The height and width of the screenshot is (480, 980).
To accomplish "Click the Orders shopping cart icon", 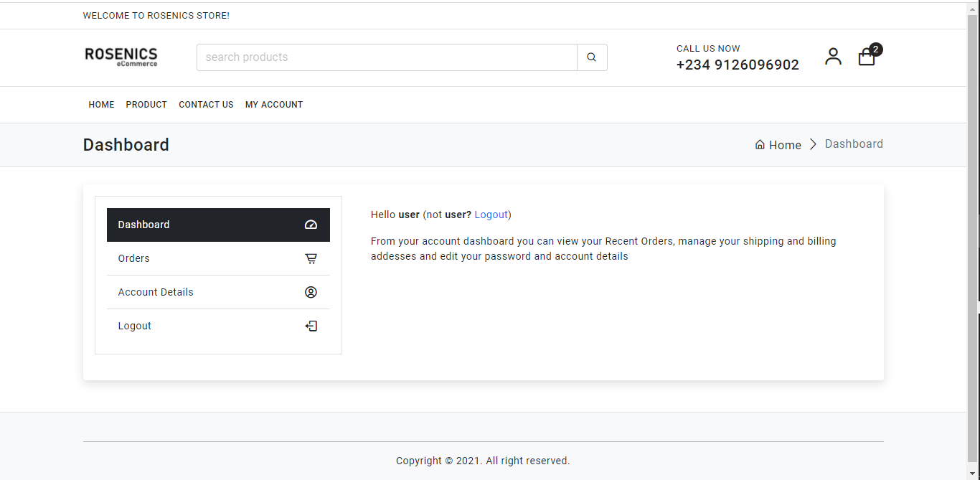I will click(311, 258).
